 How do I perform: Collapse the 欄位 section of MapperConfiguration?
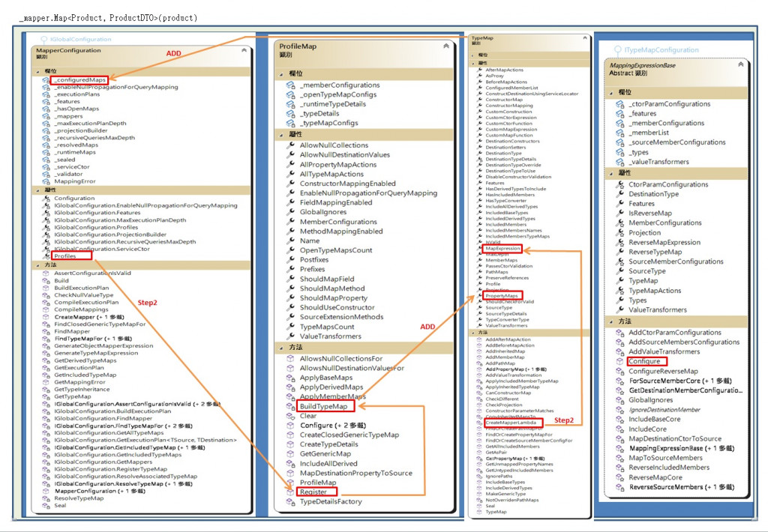click(38, 71)
